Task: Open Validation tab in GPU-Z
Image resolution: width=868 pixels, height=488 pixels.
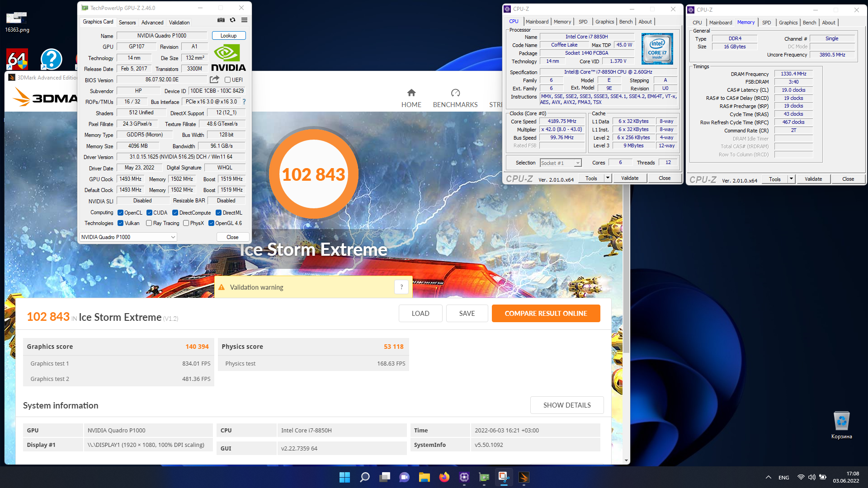Action: point(179,23)
